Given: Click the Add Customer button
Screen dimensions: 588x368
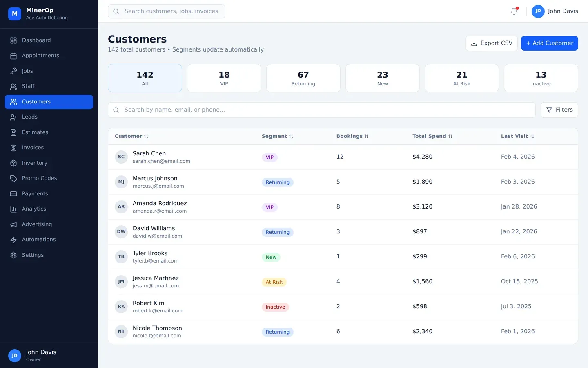Looking at the screenshot, I should pos(549,43).
